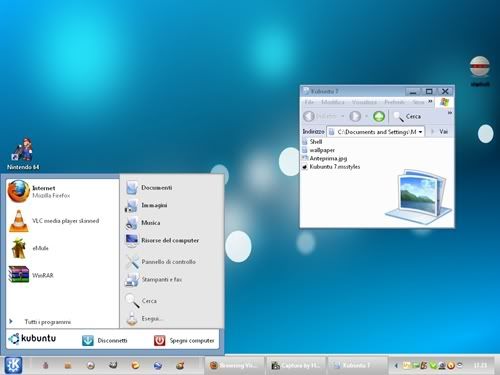Click the taskbar clock

(480, 366)
